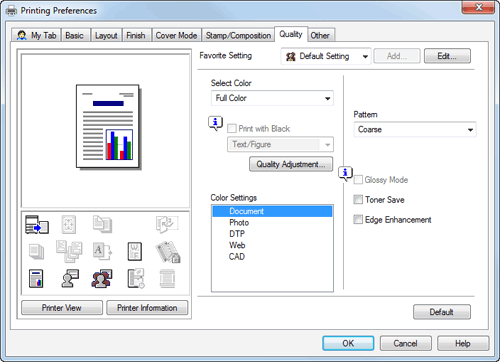
Task: Click the dark-bordered page with W letters icon
Action: tap(135, 251)
